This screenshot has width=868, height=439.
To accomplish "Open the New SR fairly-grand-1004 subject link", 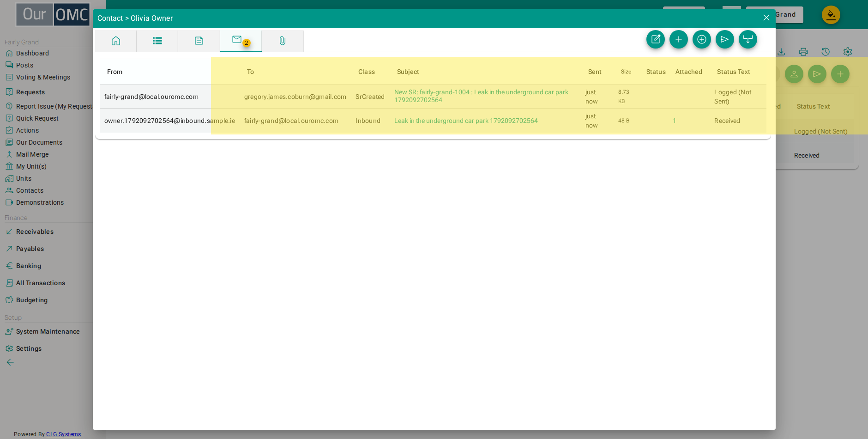I will click(481, 96).
